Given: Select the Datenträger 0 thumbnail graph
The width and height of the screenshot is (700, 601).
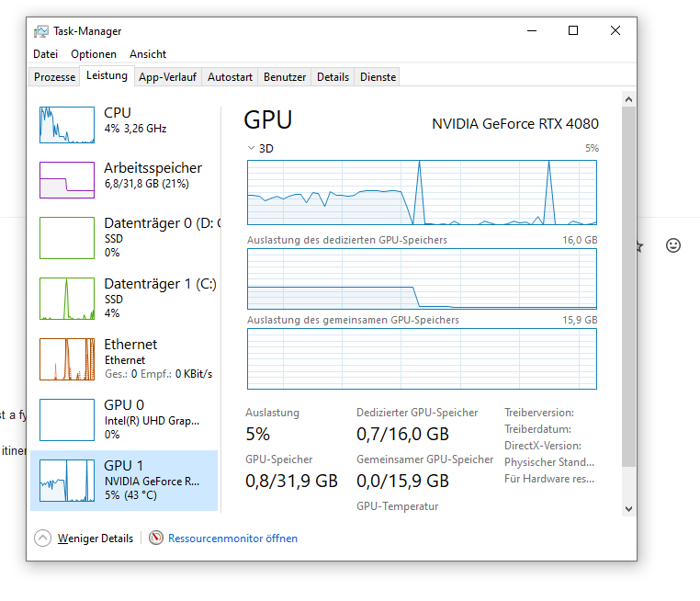Looking at the screenshot, I should point(67,238).
